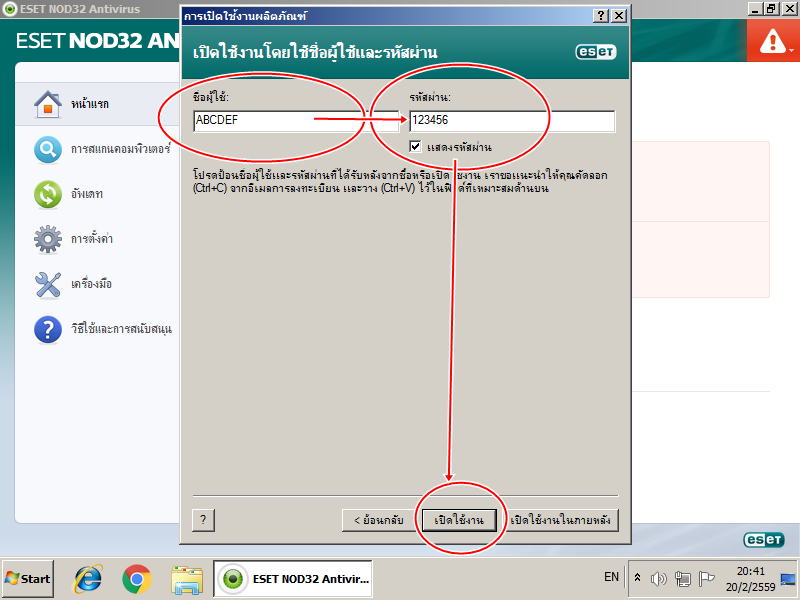Click the volume speaker tray icon

click(x=659, y=579)
